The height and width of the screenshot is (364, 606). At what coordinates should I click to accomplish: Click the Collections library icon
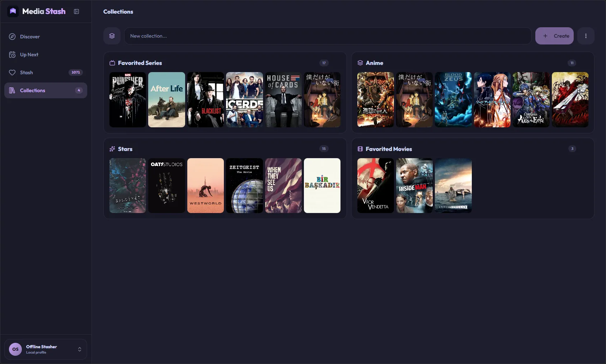click(12, 90)
